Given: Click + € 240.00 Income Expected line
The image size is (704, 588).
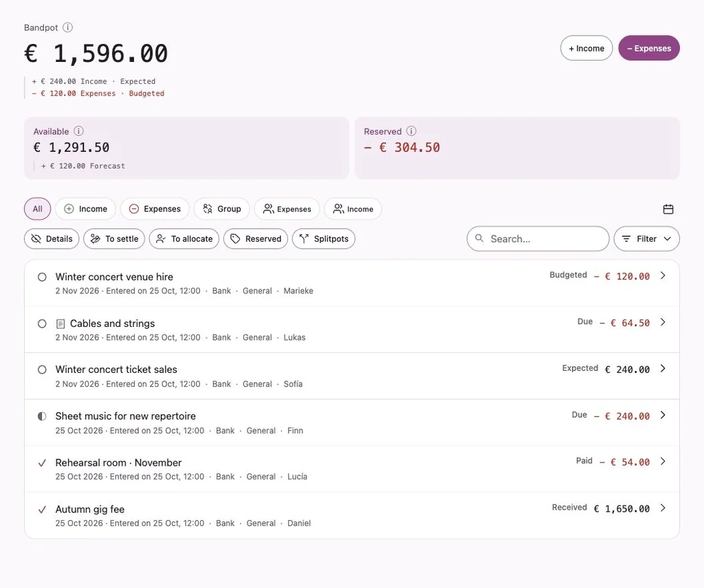Looking at the screenshot, I should coord(93,81).
